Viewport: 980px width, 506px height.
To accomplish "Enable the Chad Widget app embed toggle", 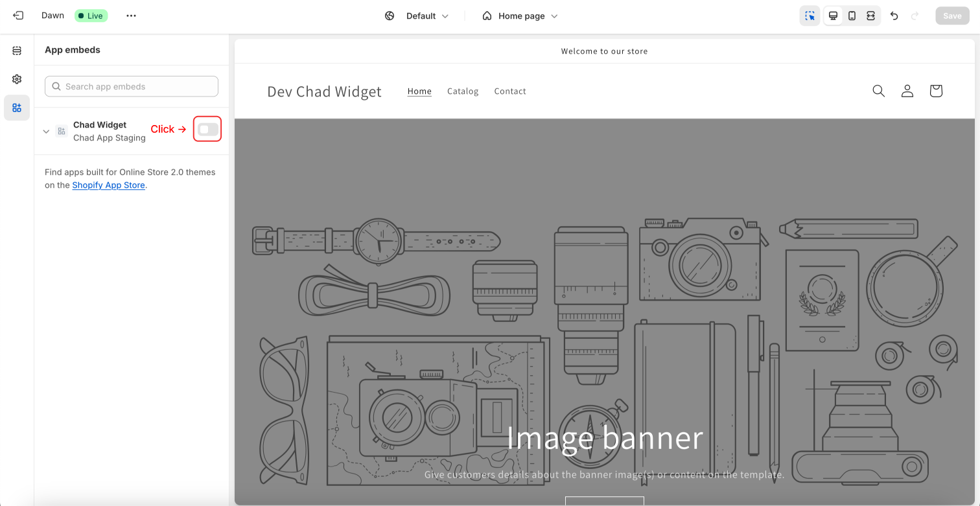I will click(208, 130).
